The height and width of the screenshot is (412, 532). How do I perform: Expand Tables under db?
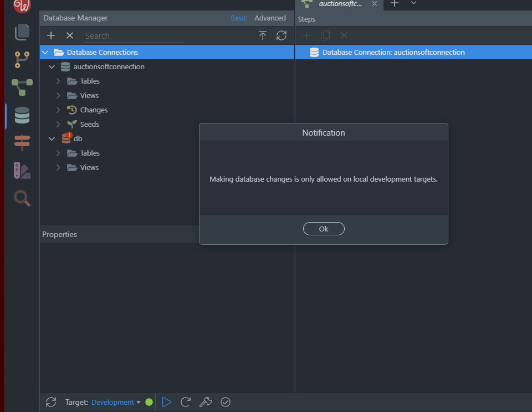(x=58, y=153)
